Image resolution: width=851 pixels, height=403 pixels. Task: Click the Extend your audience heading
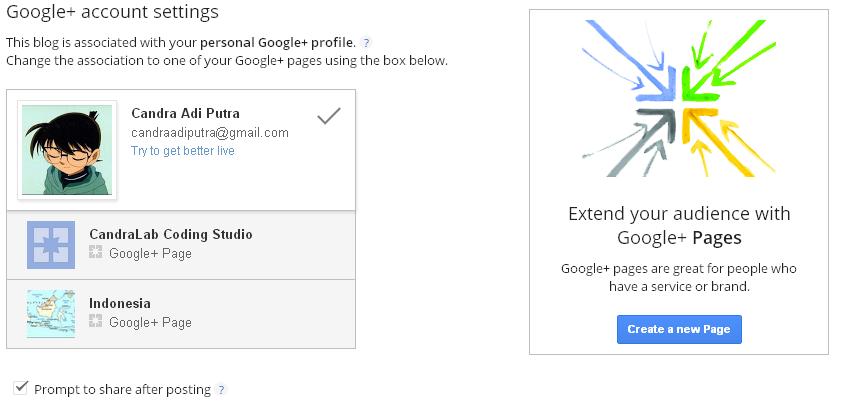(679, 225)
